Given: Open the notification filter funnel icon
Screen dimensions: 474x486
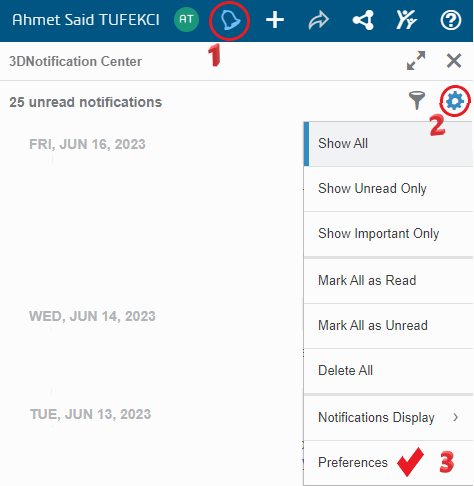Looking at the screenshot, I should [x=417, y=101].
